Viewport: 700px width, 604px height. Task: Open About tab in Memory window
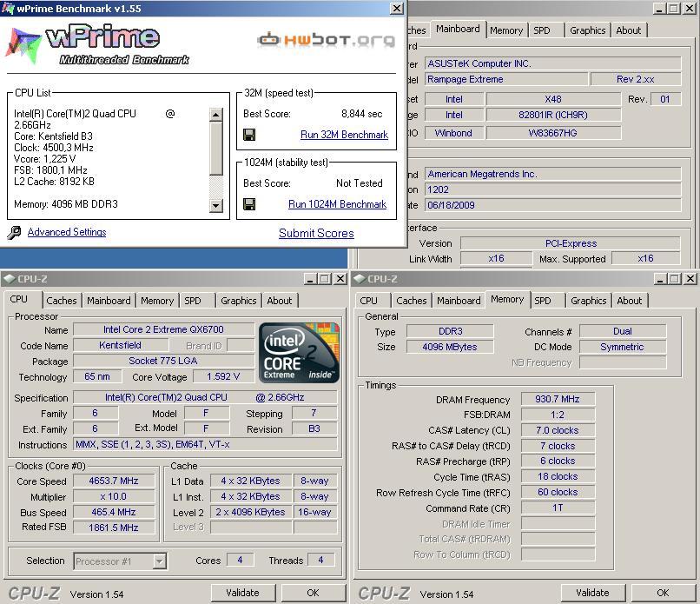(x=630, y=301)
